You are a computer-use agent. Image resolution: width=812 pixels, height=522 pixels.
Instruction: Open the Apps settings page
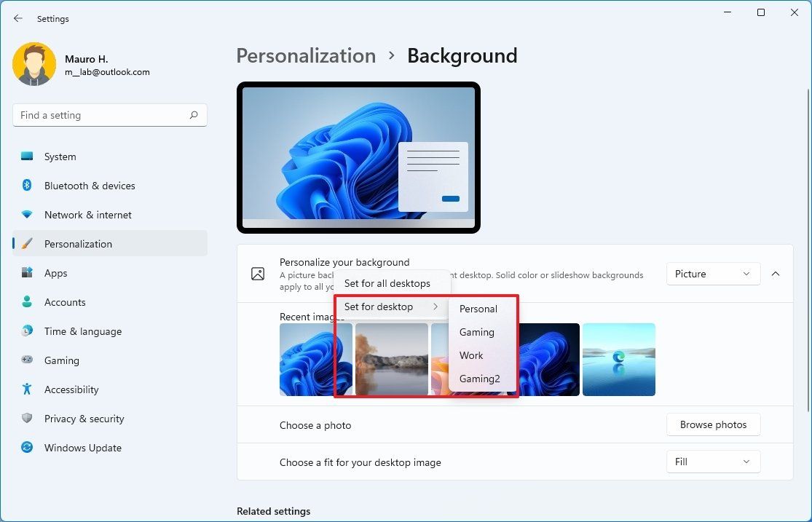coord(55,273)
